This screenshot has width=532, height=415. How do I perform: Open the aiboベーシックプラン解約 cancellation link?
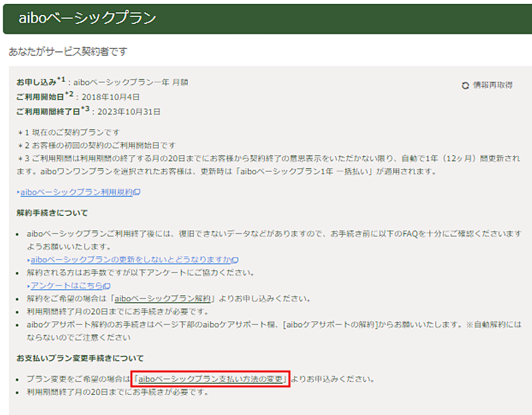click(x=163, y=299)
